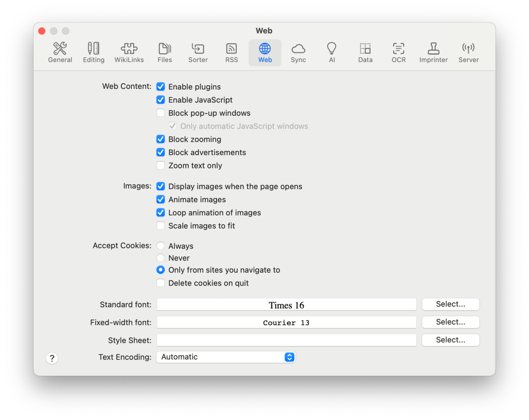
Task: Open Server preferences pane
Action: click(x=468, y=52)
